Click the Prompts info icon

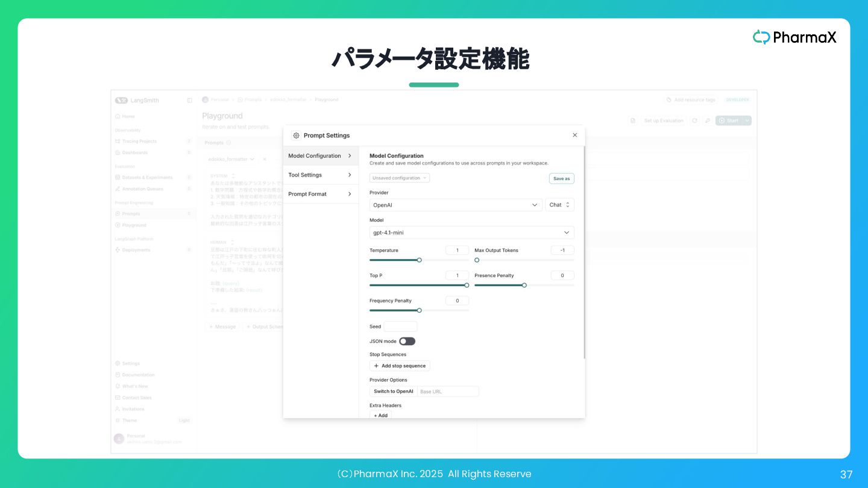pos(228,143)
